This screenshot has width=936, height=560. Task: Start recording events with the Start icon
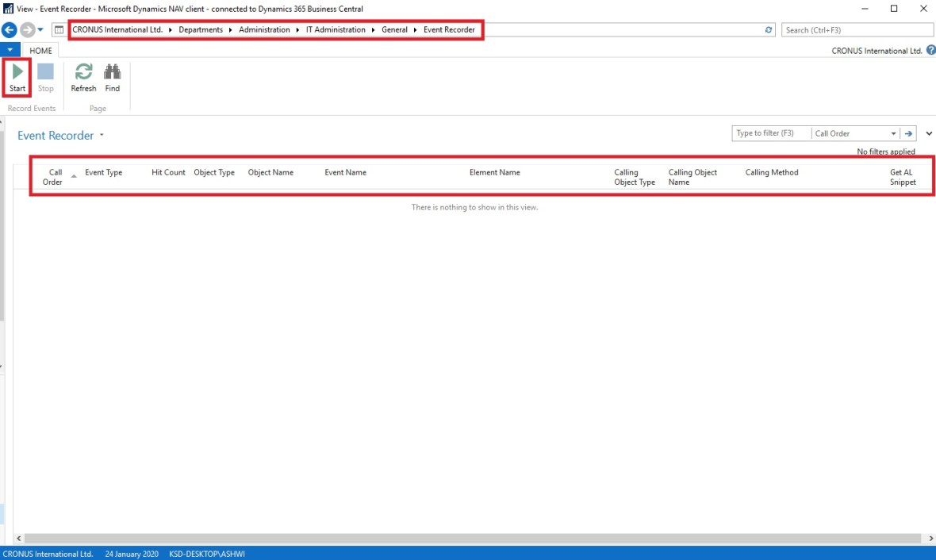point(17,77)
